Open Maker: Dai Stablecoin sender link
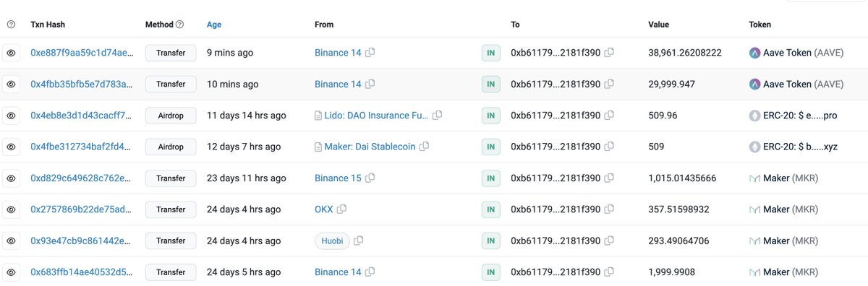The height and width of the screenshot is (286, 868). coord(370,147)
